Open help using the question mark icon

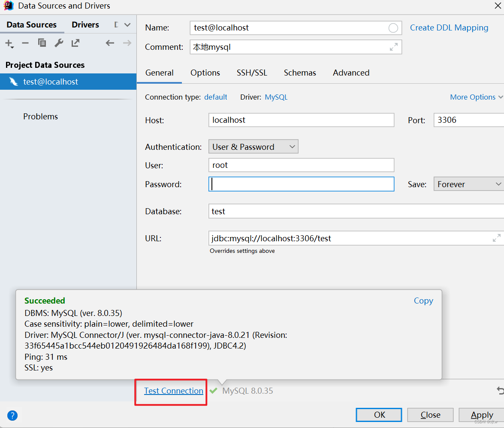(x=12, y=416)
